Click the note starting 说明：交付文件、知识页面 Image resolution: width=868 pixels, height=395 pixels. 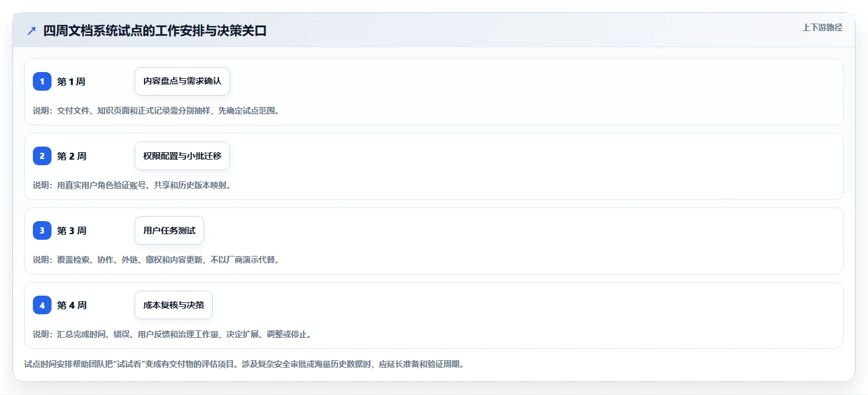tap(156, 111)
